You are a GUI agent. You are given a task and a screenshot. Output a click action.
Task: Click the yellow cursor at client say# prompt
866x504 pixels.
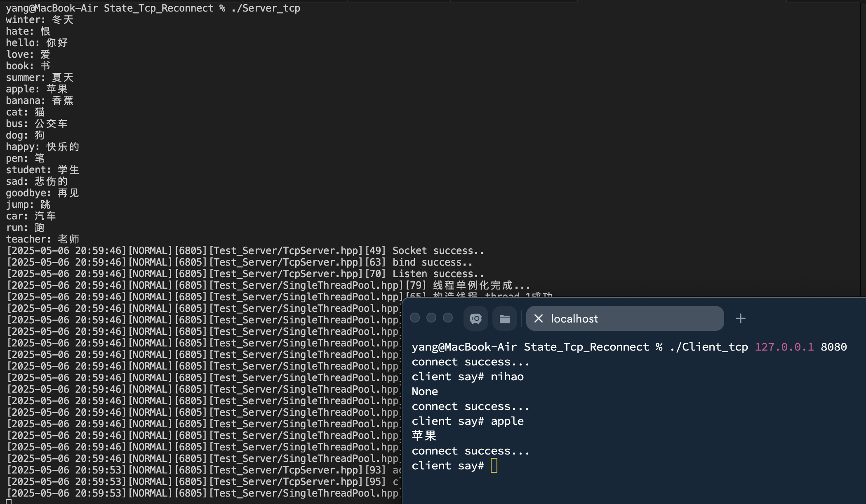coord(494,466)
